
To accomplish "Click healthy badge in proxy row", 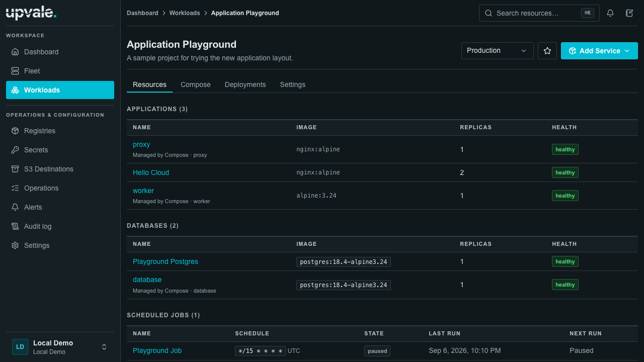I will (x=565, y=149).
